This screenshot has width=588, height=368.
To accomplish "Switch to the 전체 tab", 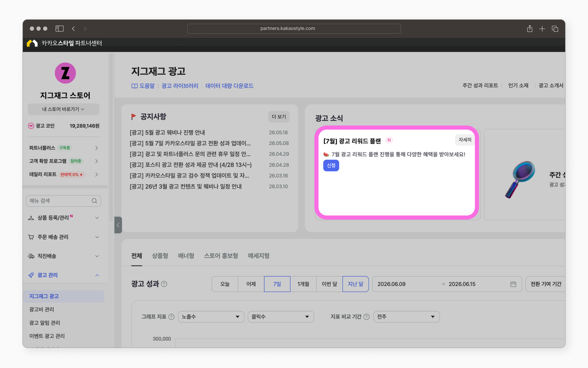I will click(x=137, y=256).
